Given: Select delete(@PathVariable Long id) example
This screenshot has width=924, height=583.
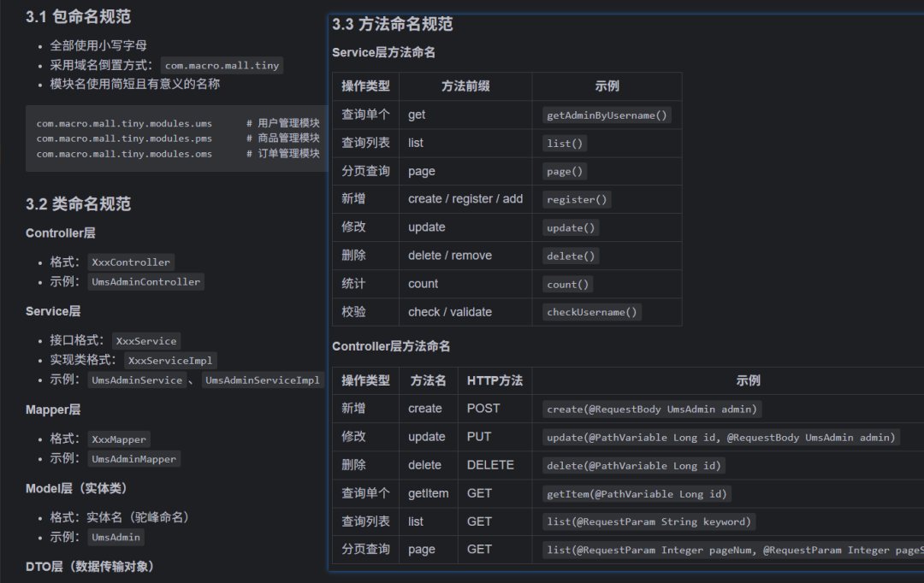Looking at the screenshot, I should coord(634,466).
